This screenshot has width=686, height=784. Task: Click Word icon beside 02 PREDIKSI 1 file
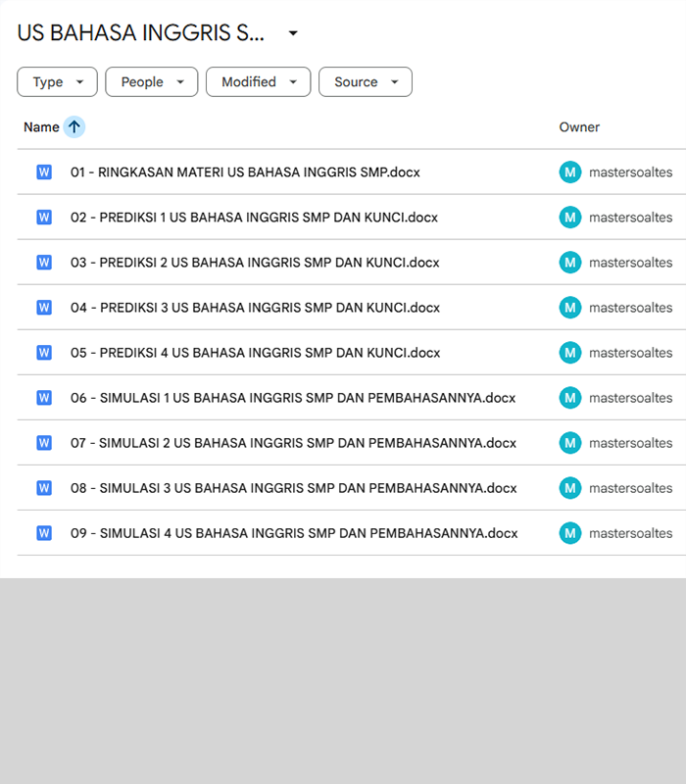pos(44,218)
